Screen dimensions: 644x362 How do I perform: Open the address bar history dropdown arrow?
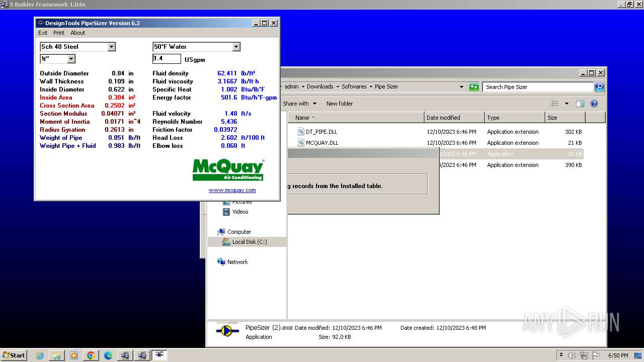(461, 87)
